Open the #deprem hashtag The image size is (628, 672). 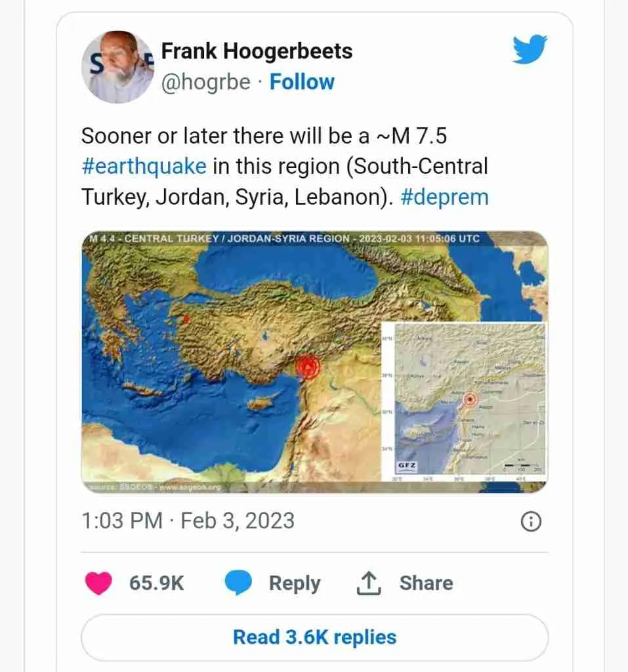[x=444, y=197]
